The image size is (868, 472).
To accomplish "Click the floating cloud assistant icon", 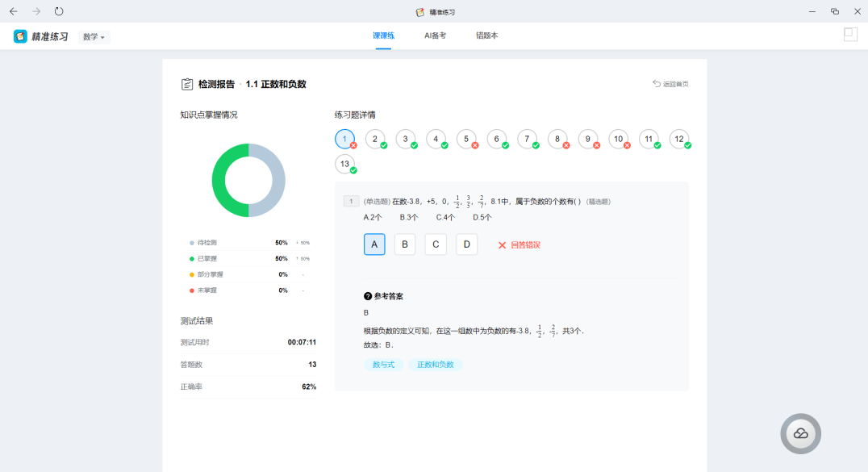I will (800, 433).
